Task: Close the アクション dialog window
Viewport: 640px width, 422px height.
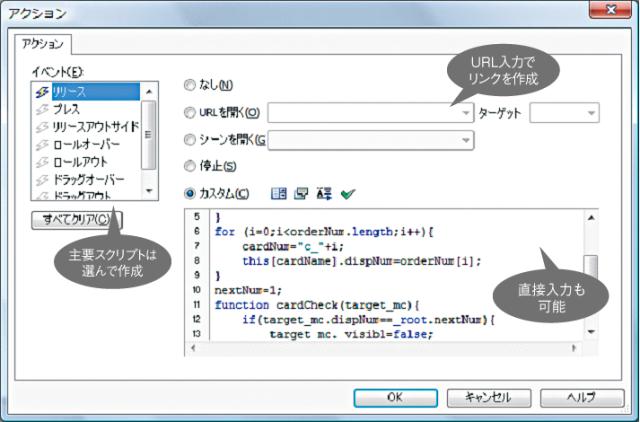Action: [x=610, y=9]
